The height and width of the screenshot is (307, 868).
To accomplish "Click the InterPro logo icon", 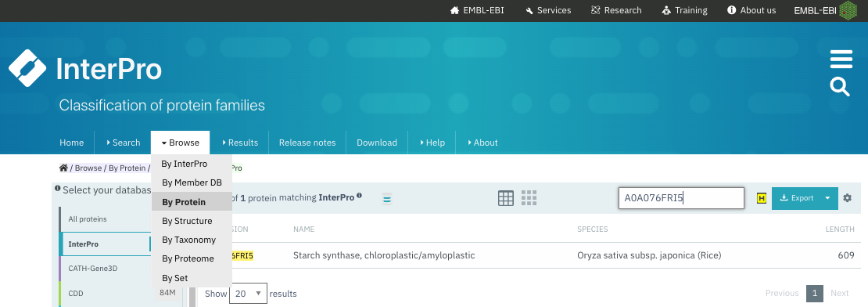I will coord(27,68).
